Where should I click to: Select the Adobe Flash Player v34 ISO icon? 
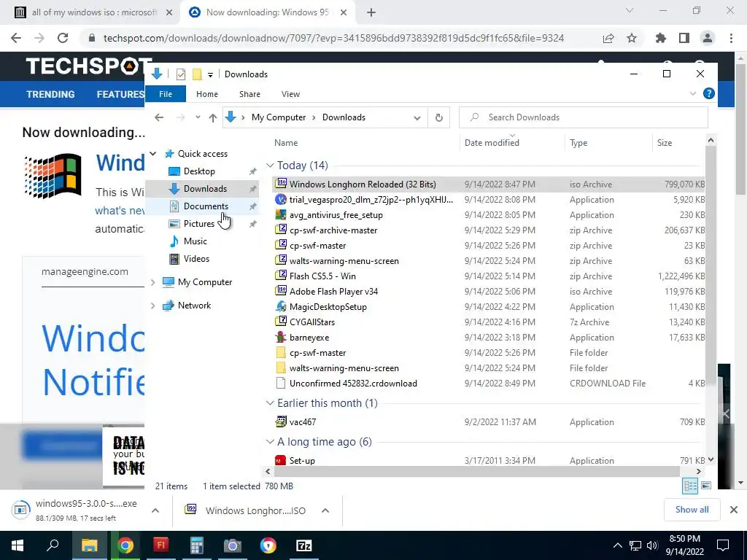281,291
